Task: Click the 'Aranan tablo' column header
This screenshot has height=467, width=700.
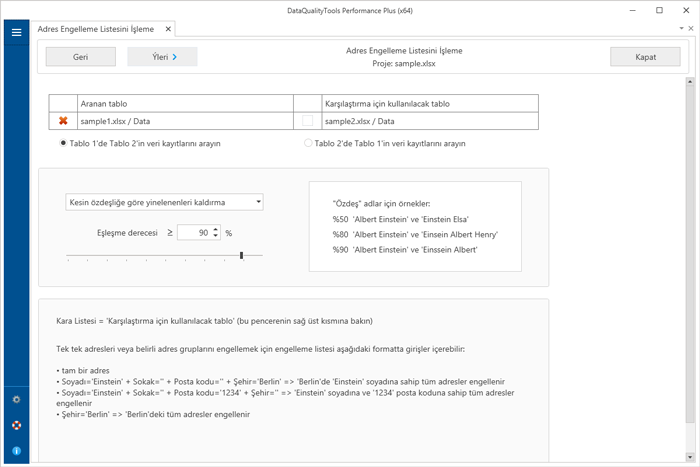Action: [185, 104]
